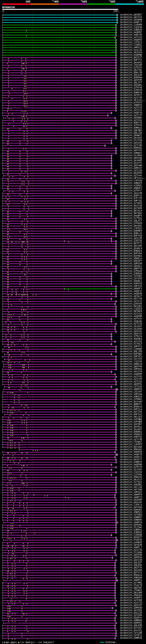Click the cyan ~100% identity legend segment
The height and width of the screenshot is (644, 146).
130,4
